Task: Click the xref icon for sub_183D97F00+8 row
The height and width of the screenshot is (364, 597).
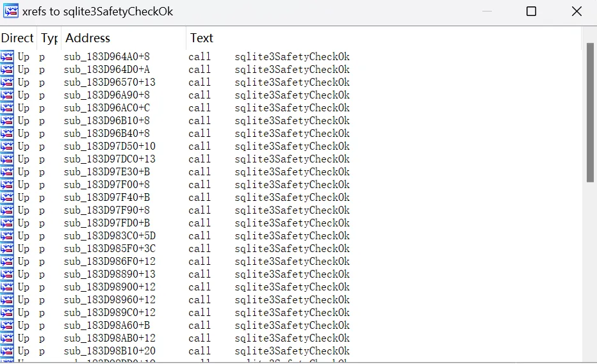Action: pyautogui.click(x=7, y=184)
